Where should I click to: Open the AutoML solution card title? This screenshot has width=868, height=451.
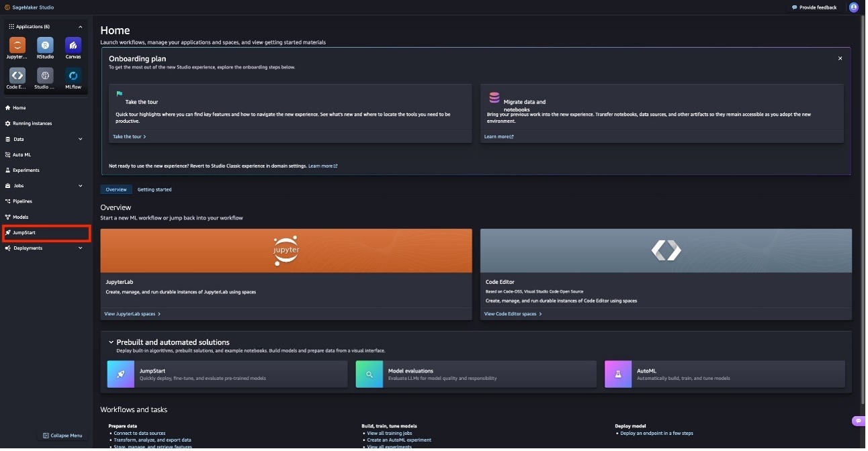(646, 371)
